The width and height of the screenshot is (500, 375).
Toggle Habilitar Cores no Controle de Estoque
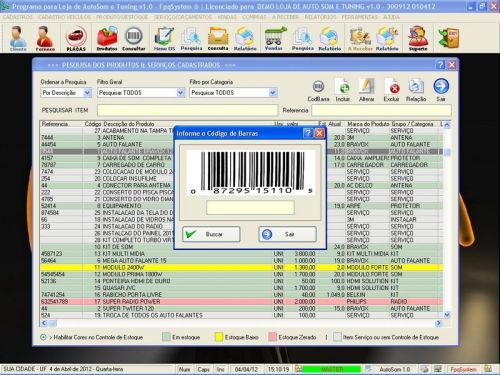pyautogui.click(x=43, y=337)
